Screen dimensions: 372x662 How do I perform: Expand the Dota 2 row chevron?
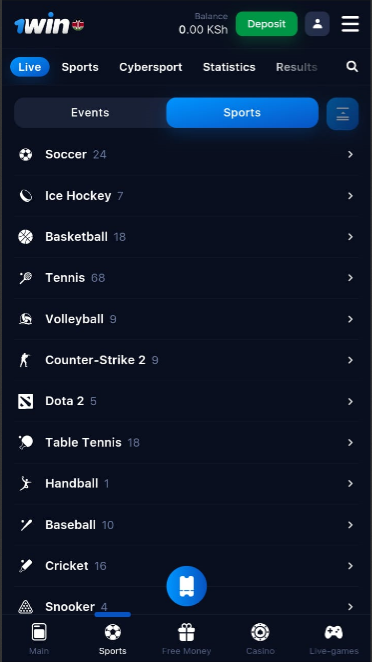[350, 401]
